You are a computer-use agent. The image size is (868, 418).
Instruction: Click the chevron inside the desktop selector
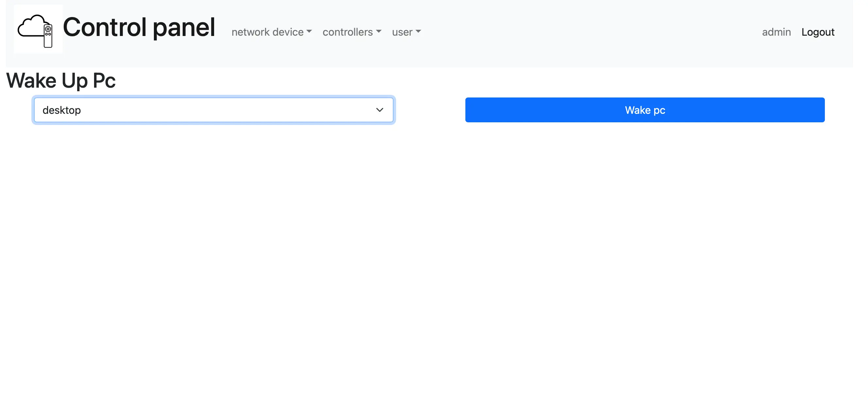tap(379, 110)
